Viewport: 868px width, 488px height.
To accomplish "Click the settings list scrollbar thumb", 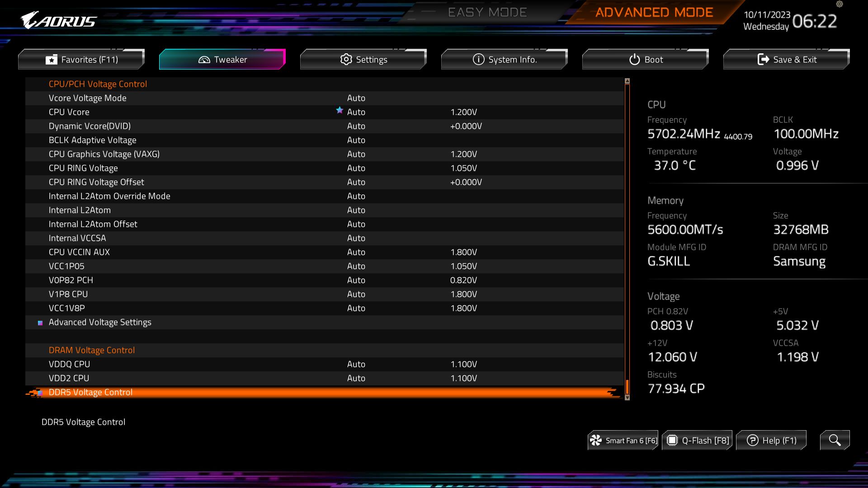I will coord(627,387).
